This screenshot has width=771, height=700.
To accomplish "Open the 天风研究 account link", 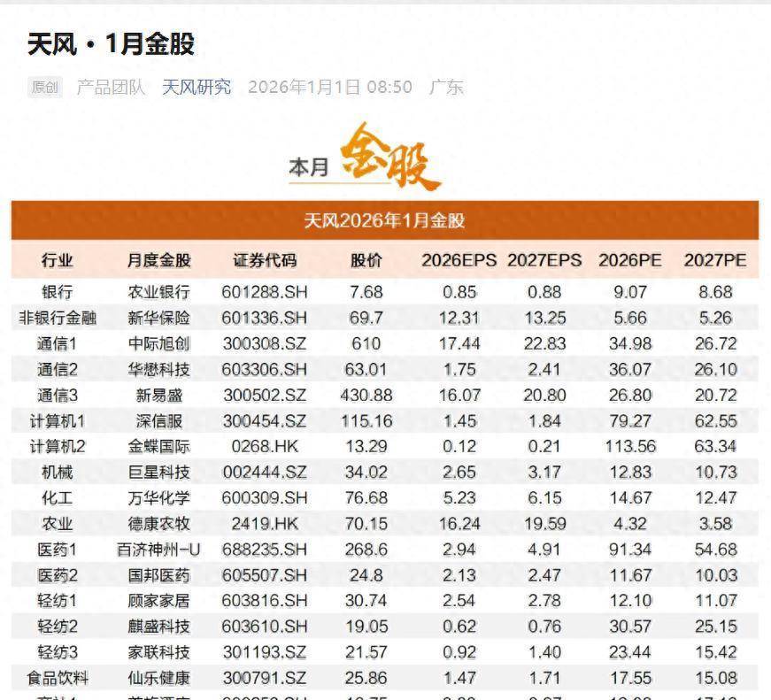I will click(196, 87).
